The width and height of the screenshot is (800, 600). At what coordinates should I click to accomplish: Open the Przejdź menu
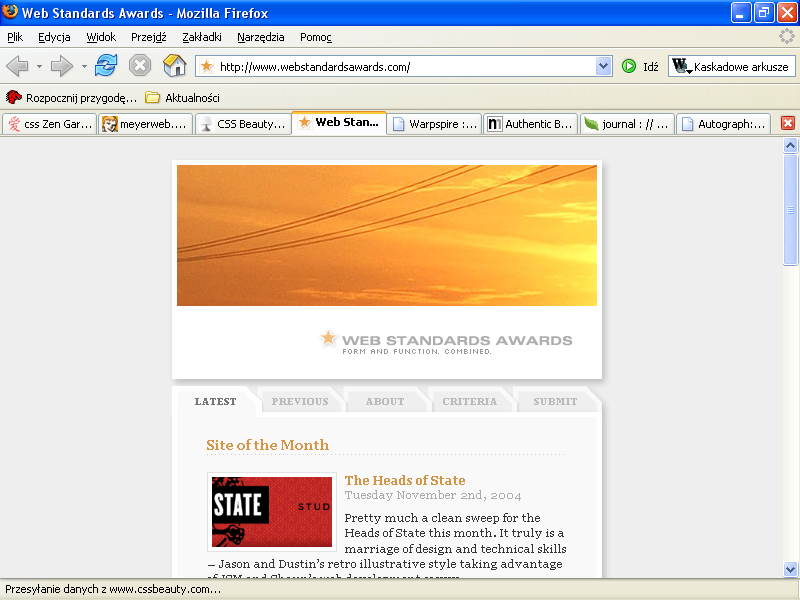coord(148,37)
